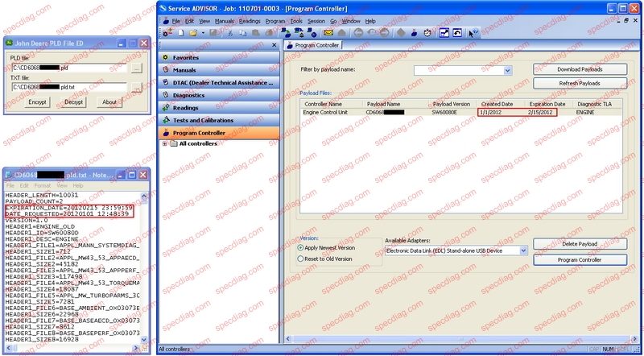Click the yellow envelope toolbar icon
The image size is (644, 356).
coord(328,33)
